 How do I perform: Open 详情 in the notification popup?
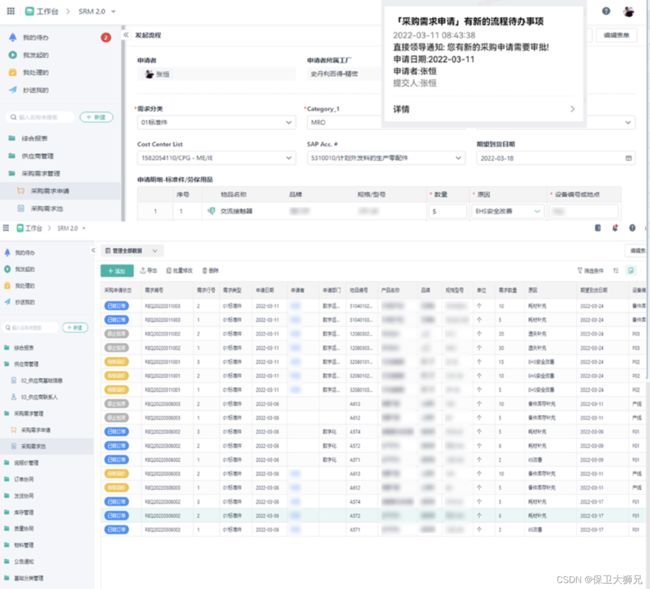coord(484,109)
